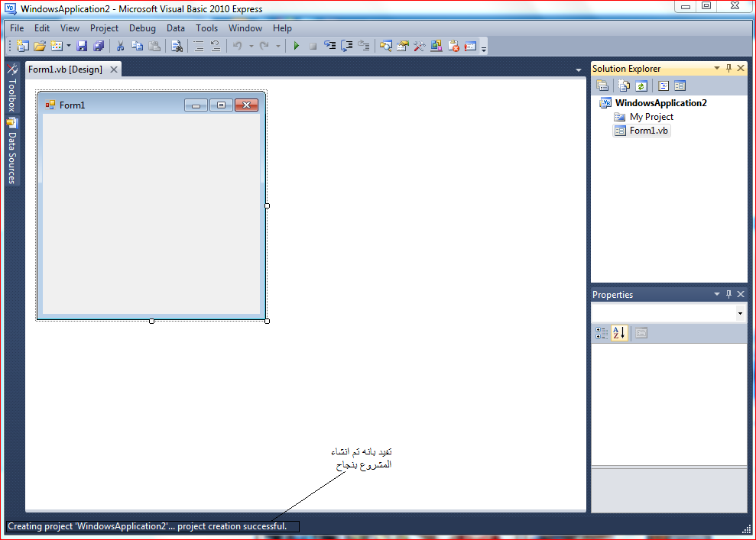Open the Add New Item dropdown arrow

pyautogui.click(x=69, y=46)
